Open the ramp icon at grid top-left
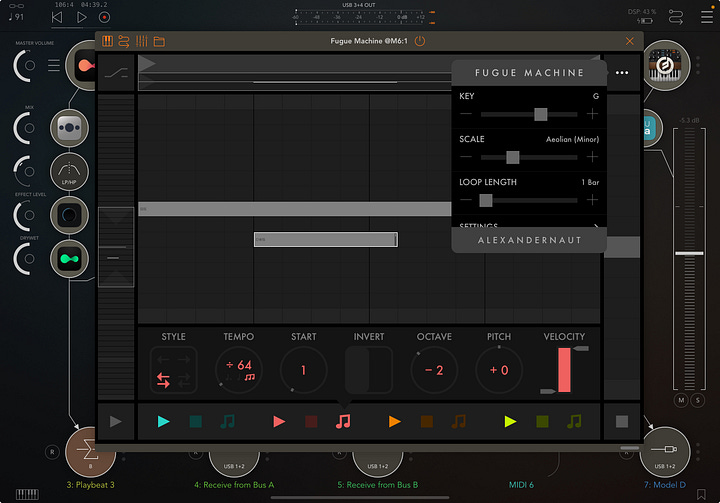This screenshot has height=503, width=720. click(x=116, y=73)
